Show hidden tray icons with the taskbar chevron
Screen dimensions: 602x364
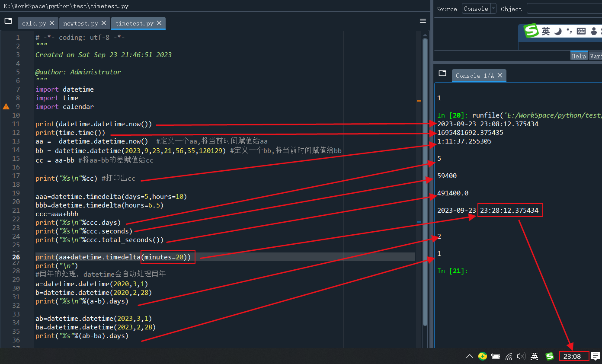(470, 356)
